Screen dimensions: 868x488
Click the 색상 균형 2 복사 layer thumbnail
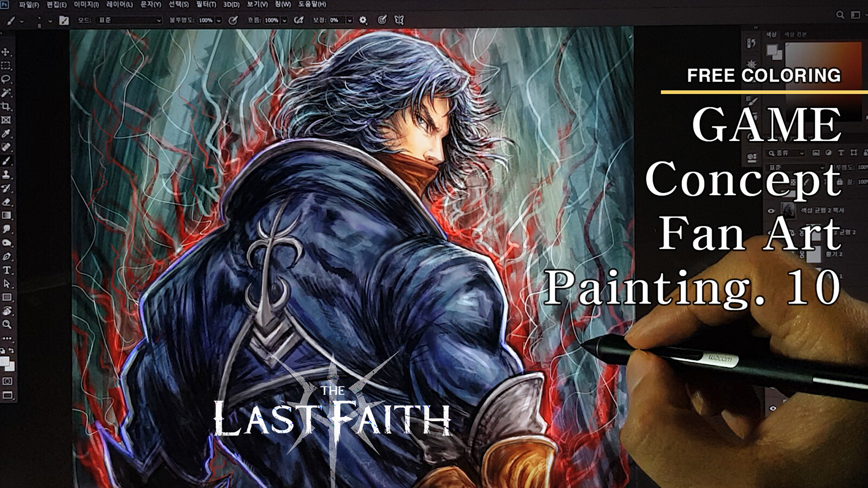(x=788, y=210)
